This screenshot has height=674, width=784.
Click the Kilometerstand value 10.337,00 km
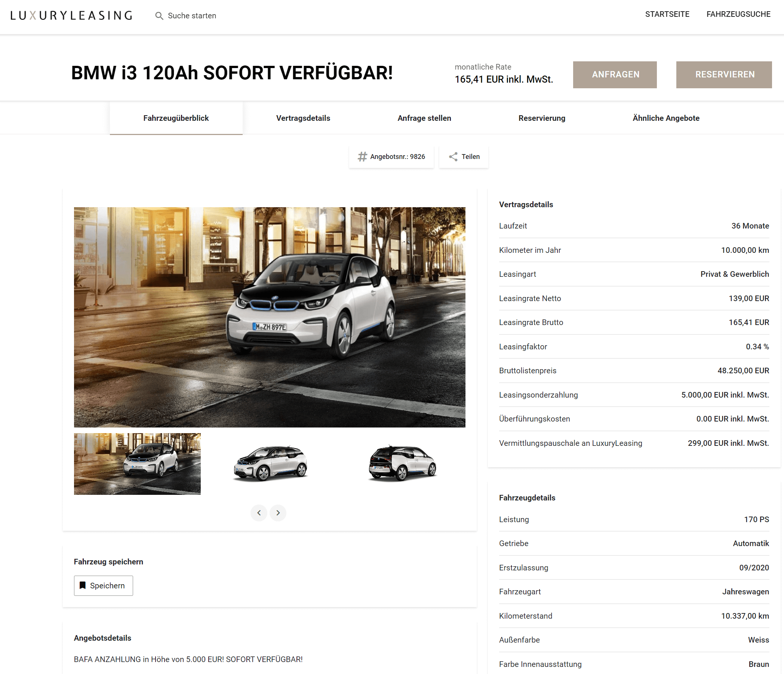click(745, 616)
